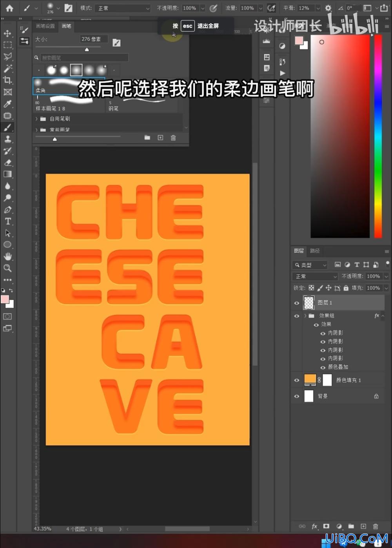Viewport: 392px width, 548px height.
Task: Click the foreground color swatch in toolbar
Action: point(5,299)
